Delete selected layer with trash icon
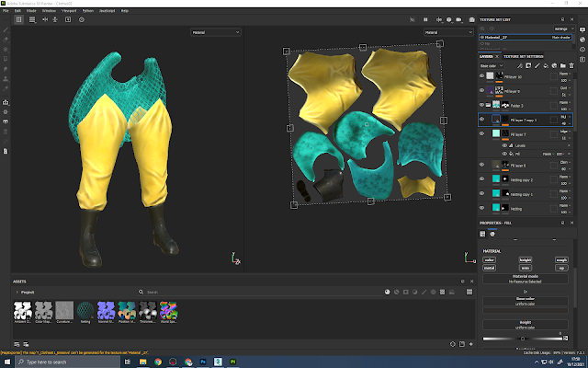Screen dimensions: 588x368 [571, 65]
